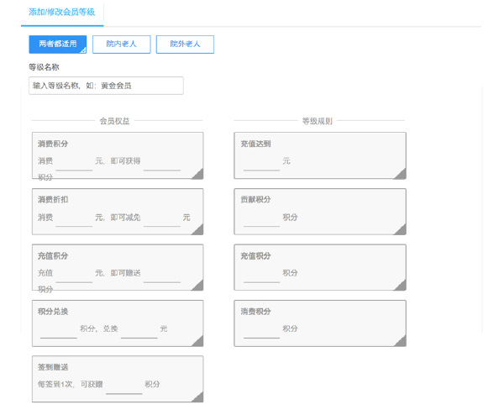504x420 pixels.
Task: Toggle corner mark of 充值积分 card under 会员权益
Action: click(x=197, y=286)
